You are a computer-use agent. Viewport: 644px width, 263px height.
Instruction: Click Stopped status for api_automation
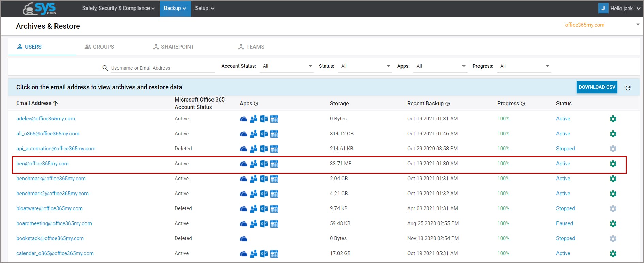[565, 149]
